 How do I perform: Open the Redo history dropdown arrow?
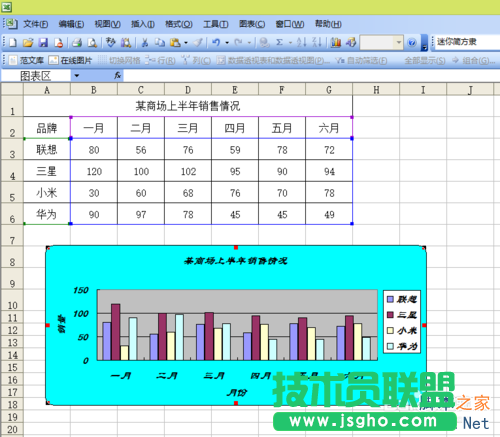pyautogui.click(x=249, y=43)
